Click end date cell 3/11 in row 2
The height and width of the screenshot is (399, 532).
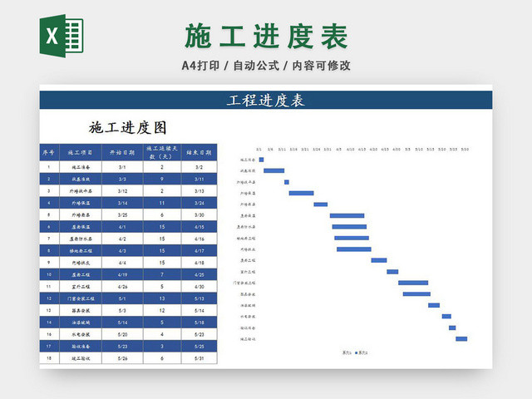[x=199, y=179]
